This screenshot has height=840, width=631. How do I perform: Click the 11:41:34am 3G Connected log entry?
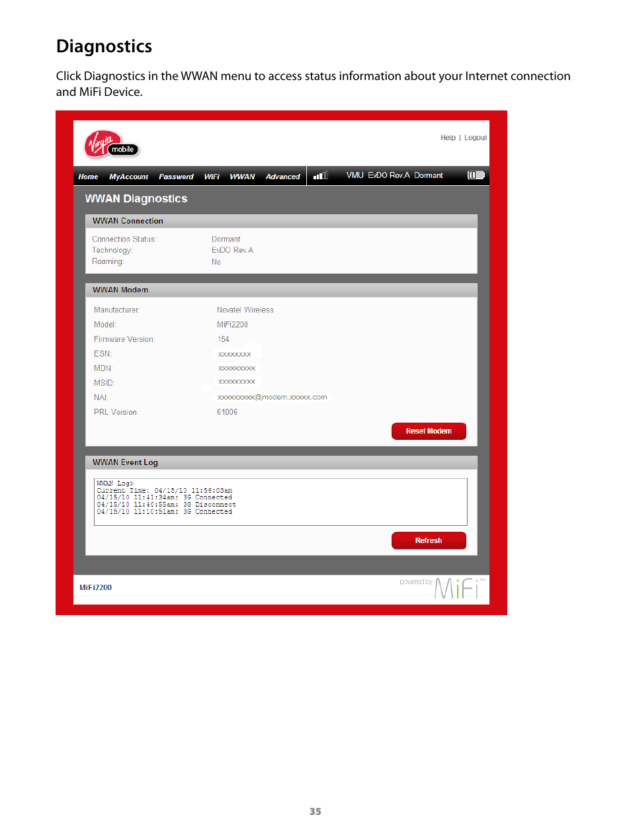point(165,497)
